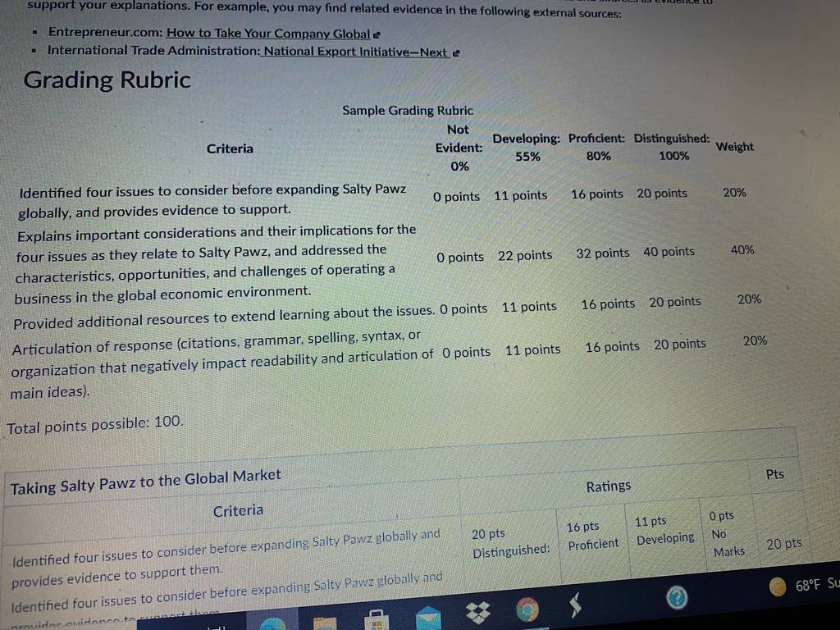This screenshot has width=840, height=630.
Task: Select the 16 pts Proficient rating
Action: [592, 535]
